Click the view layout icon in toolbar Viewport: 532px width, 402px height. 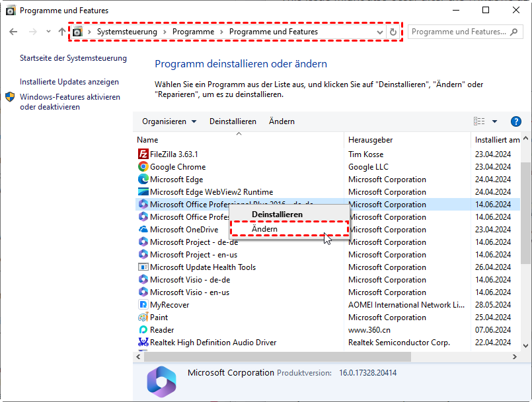click(x=479, y=121)
